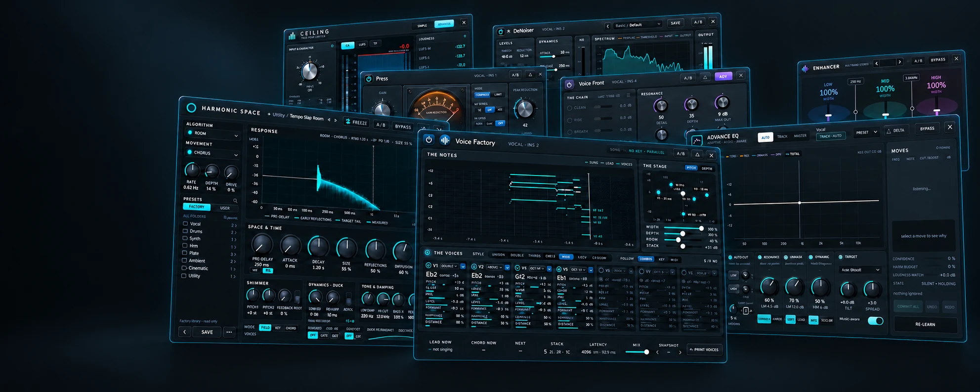Open the Preset dropdown in Advance EQ
Viewport: 980px width, 392px height.
(866, 132)
